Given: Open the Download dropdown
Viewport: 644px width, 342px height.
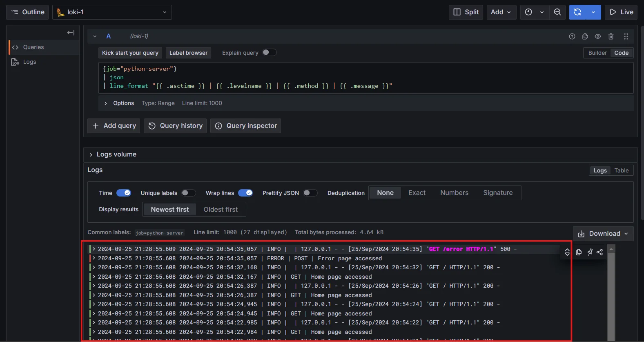Looking at the screenshot, I should pyautogui.click(x=603, y=234).
